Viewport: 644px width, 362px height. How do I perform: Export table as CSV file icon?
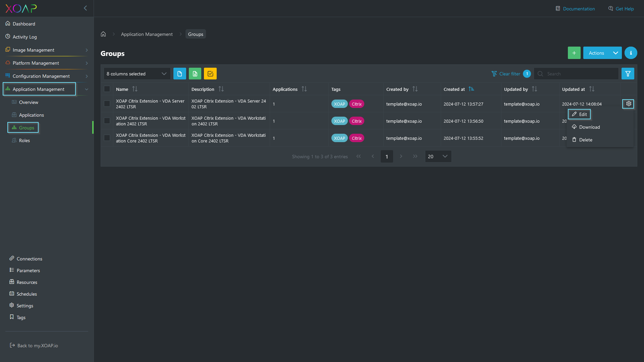(180, 74)
